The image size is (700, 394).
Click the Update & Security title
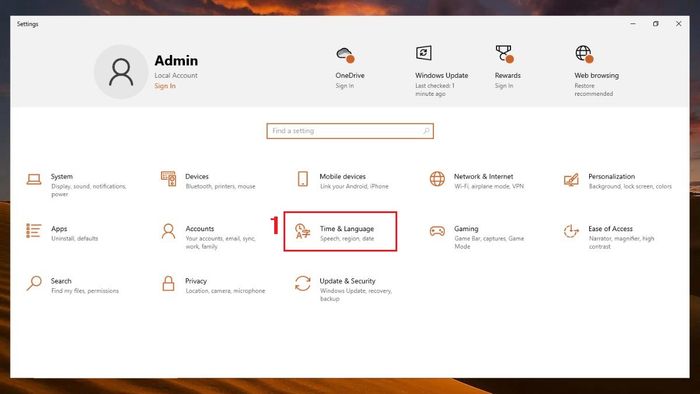pos(347,281)
